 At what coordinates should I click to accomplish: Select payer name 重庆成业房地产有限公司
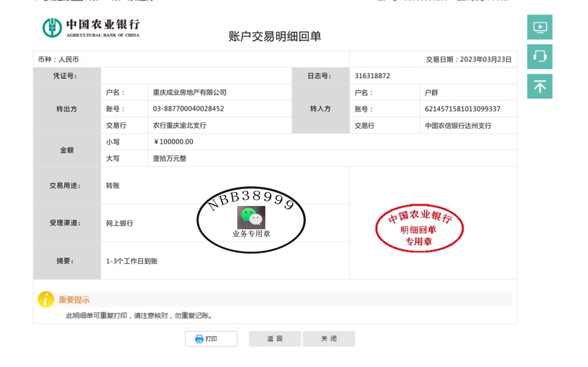pyautogui.click(x=190, y=92)
